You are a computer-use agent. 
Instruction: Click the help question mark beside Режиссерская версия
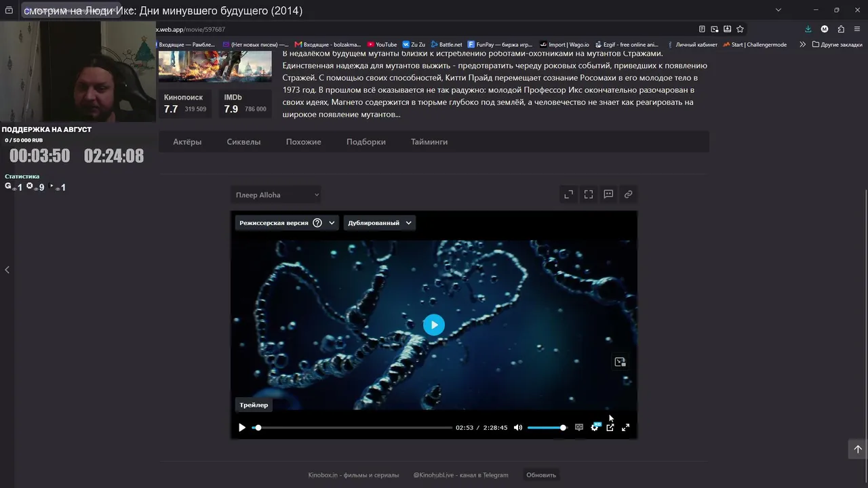click(317, 223)
